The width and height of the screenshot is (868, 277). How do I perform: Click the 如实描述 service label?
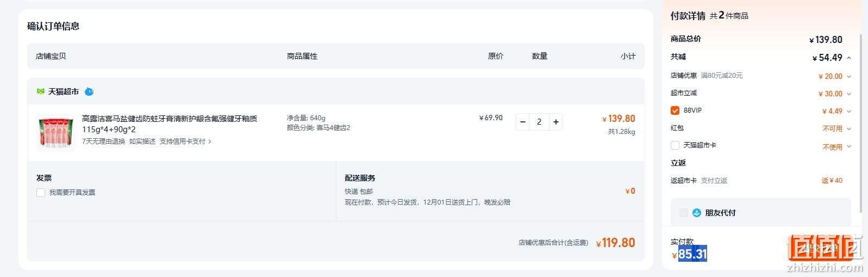point(142,141)
